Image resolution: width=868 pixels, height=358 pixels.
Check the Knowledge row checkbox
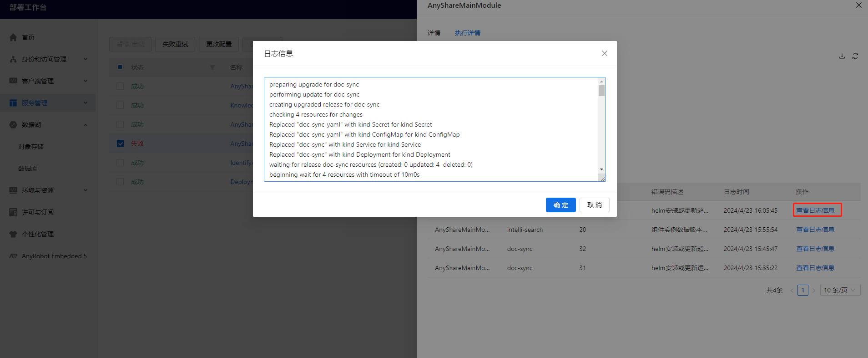(120, 105)
